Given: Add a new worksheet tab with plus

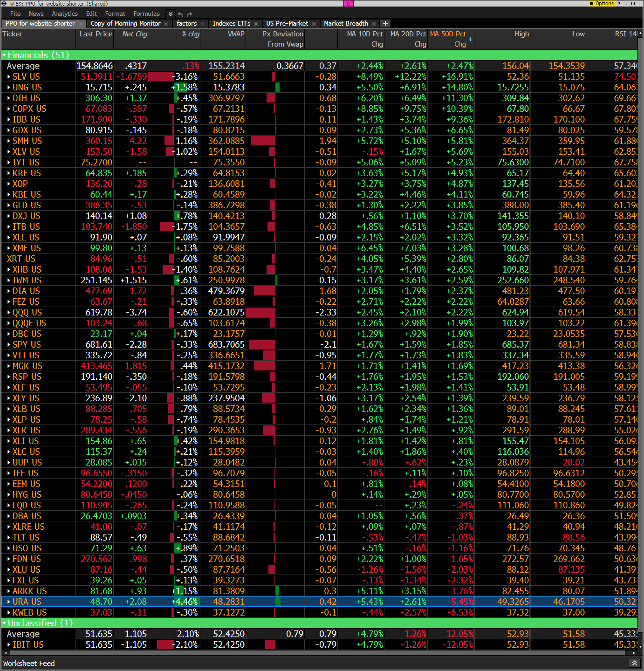Looking at the screenshot, I should coord(385,23).
